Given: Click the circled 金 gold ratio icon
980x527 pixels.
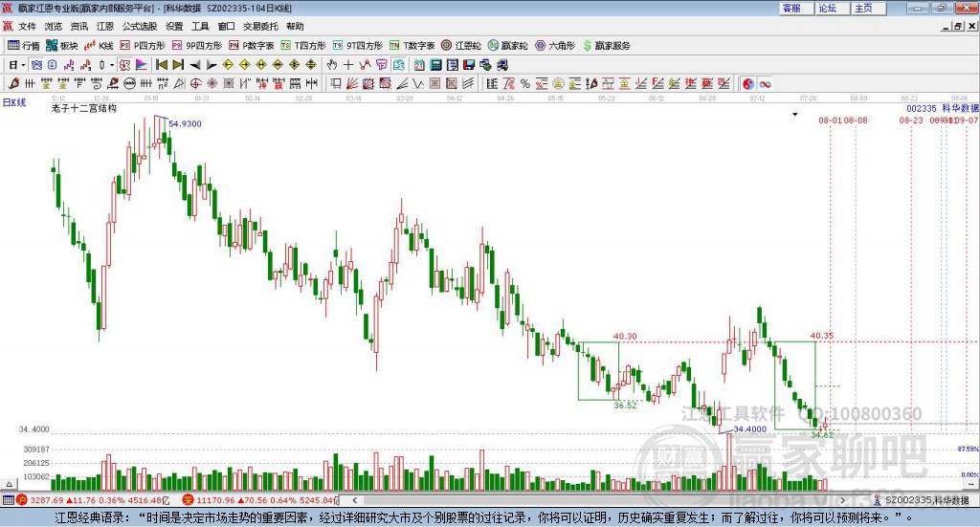Looking at the screenshot, I should click(559, 83).
